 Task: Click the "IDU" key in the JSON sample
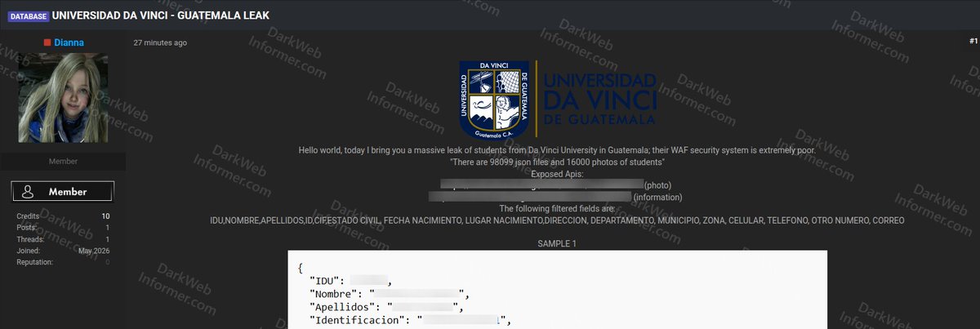click(x=325, y=281)
